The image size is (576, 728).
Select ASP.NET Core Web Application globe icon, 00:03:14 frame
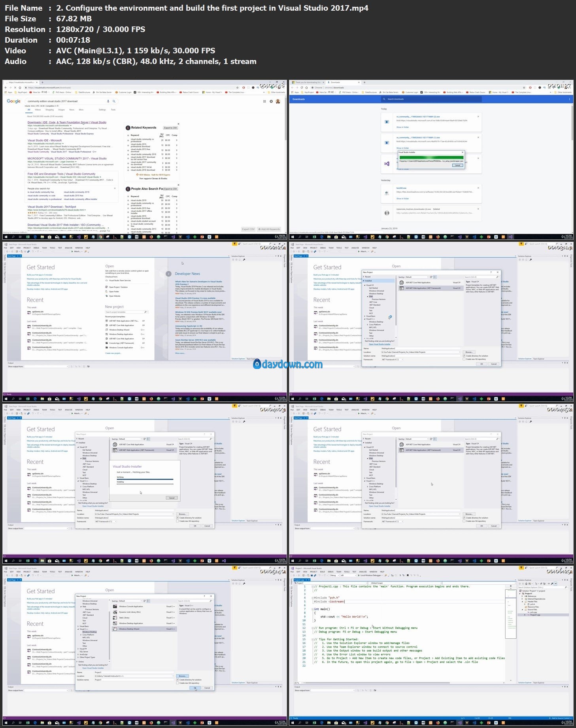[x=402, y=283]
